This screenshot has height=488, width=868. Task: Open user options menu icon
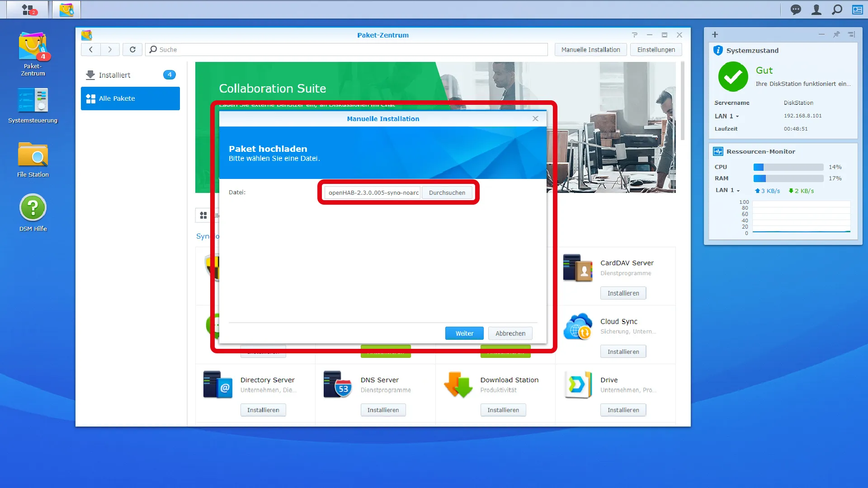coord(816,9)
